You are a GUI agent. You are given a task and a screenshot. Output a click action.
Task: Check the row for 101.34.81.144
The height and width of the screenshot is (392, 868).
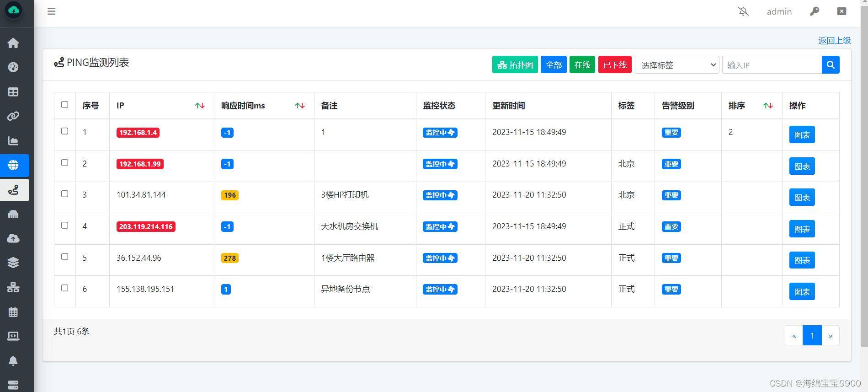65,194
